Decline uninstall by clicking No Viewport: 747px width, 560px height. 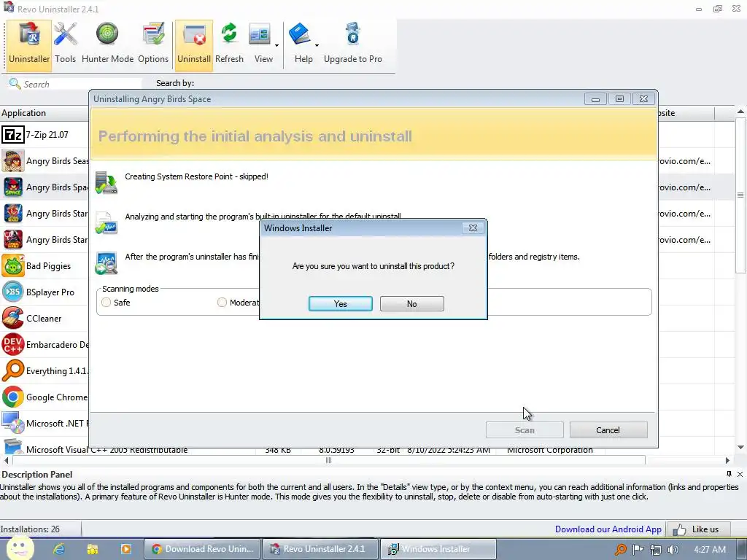click(412, 304)
